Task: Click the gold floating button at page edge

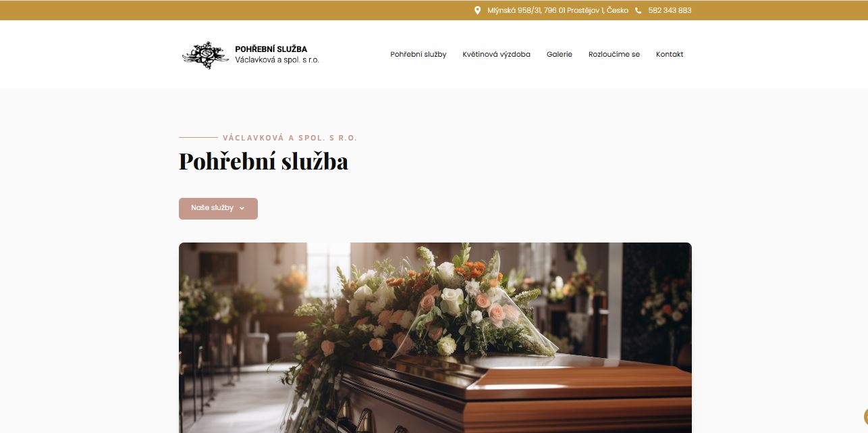Action: coord(865,415)
